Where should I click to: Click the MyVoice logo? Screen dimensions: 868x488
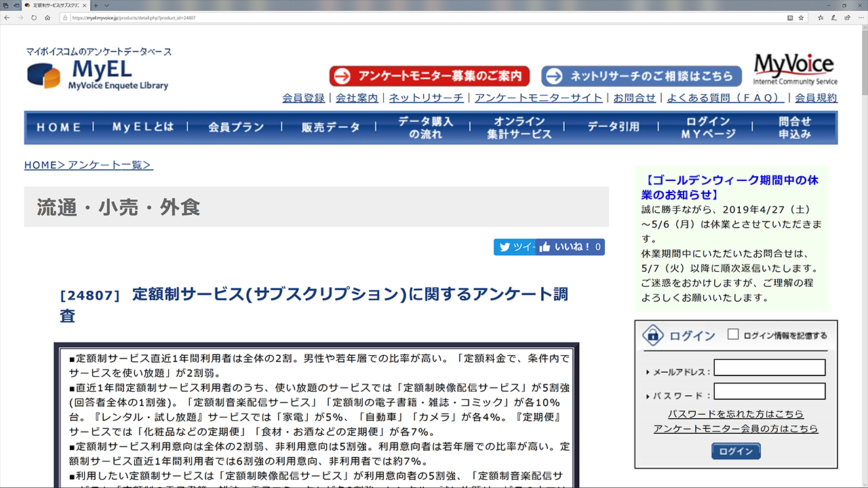(x=795, y=68)
